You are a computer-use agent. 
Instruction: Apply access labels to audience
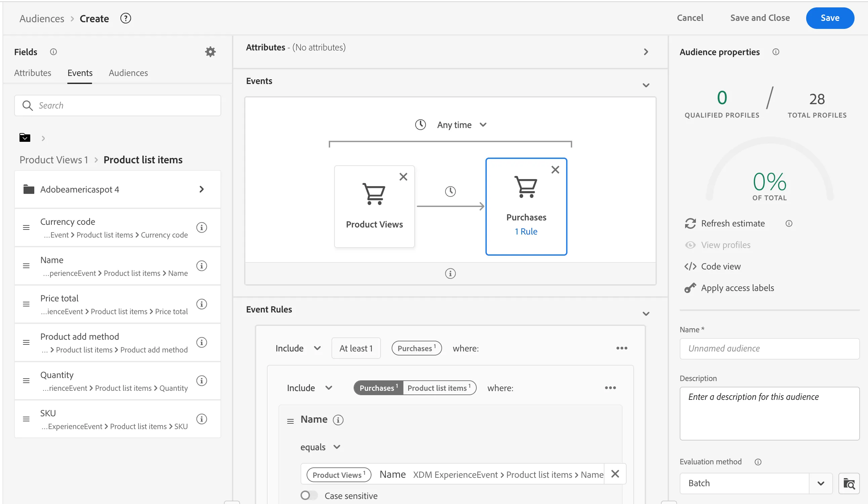click(x=729, y=288)
